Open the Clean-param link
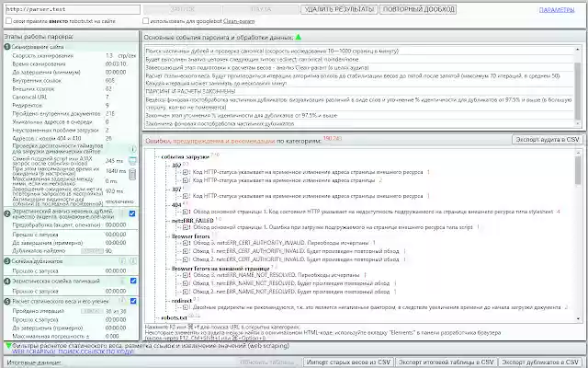 239,21
